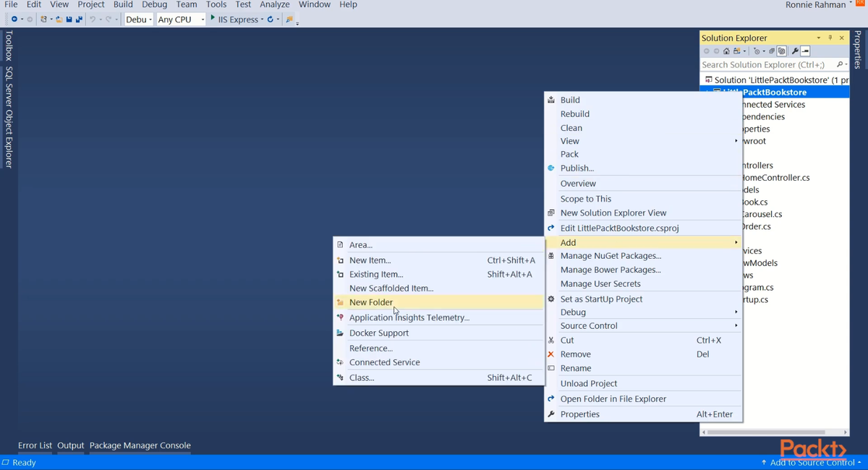This screenshot has width=868, height=470.
Task: Click the Save toolbar icon
Action: point(69,20)
